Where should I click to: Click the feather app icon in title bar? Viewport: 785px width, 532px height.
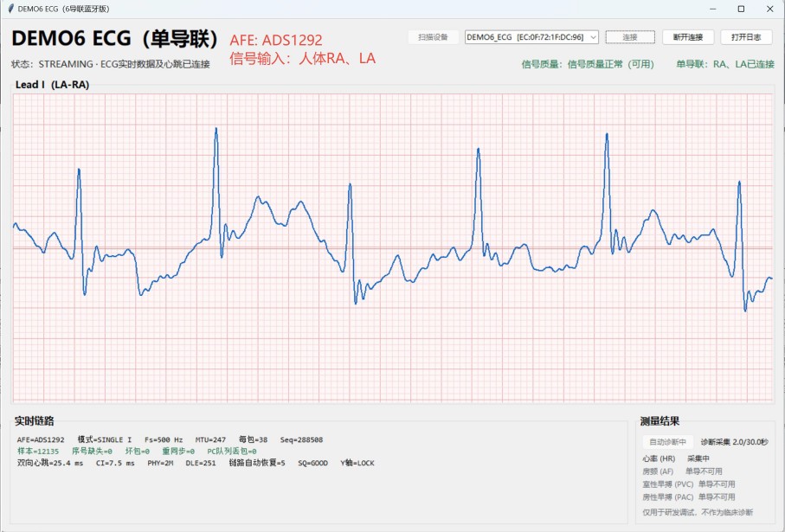(10, 9)
